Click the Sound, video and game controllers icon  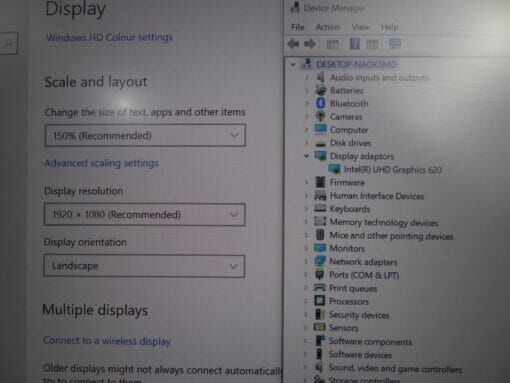[319, 367]
